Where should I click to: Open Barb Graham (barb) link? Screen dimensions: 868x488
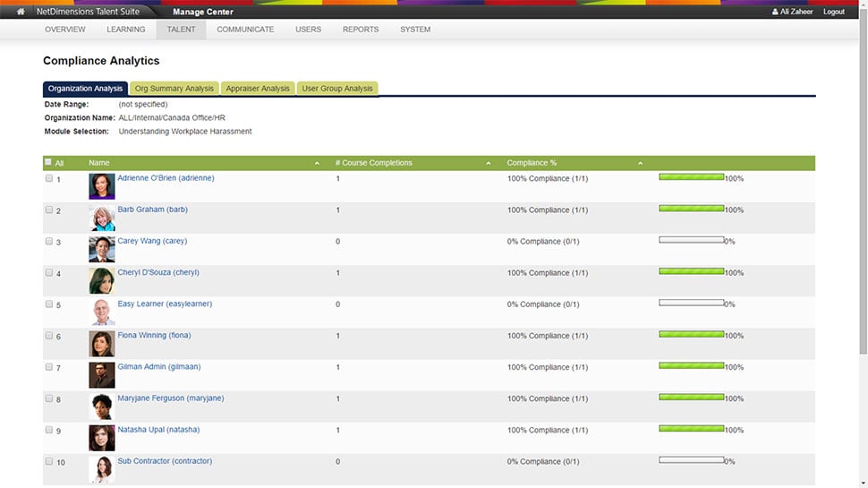click(x=152, y=210)
